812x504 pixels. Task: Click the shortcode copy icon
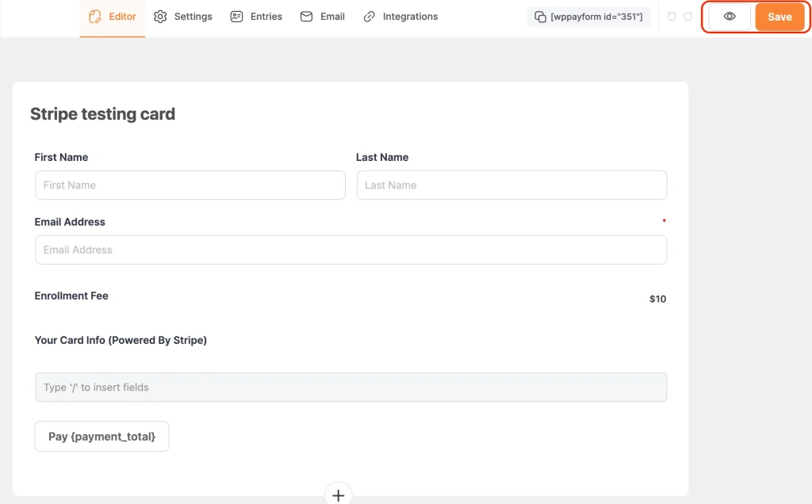click(x=540, y=16)
